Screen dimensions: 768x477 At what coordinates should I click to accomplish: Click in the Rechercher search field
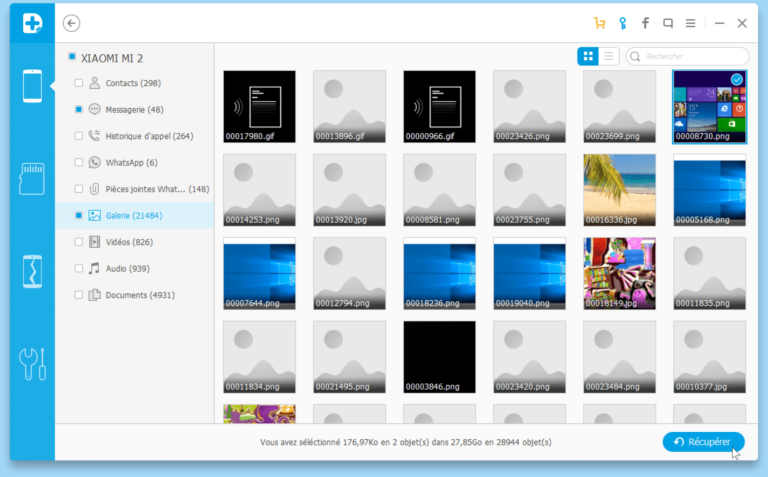pos(694,57)
